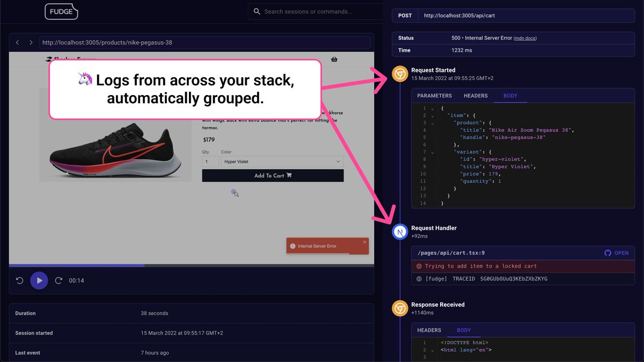The width and height of the screenshot is (644, 362).
Task: Click the localhost products URL bar
Action: tap(204, 42)
